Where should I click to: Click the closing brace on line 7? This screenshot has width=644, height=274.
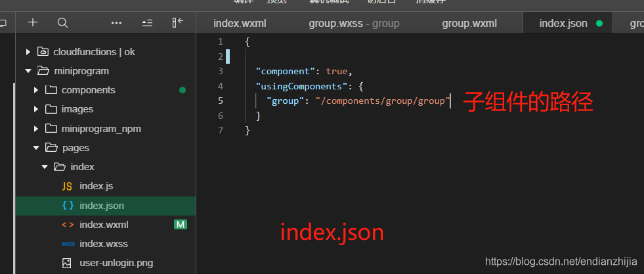tap(247, 131)
